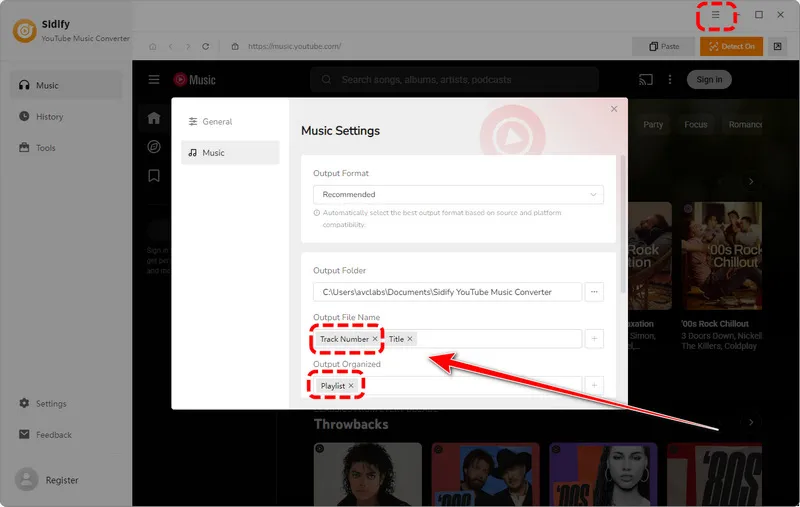Remove the Track Number file name tag
Viewport: 800px width, 507px height.
point(375,339)
